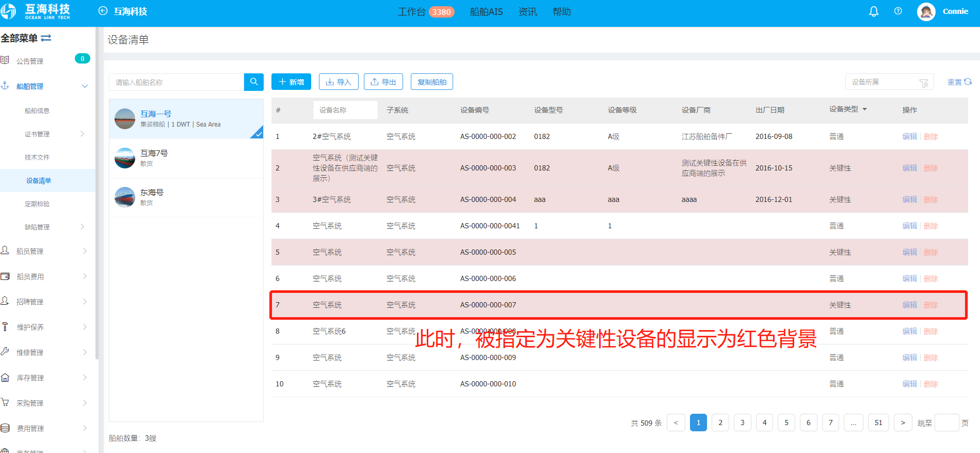Click 编辑 for AS-0000-000-007
Screen dimensions: 980x453
(910, 305)
